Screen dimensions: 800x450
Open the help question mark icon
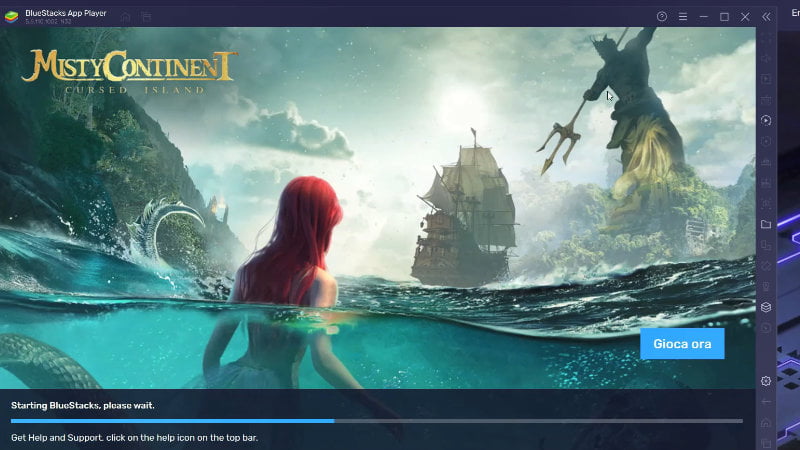pyautogui.click(x=662, y=17)
